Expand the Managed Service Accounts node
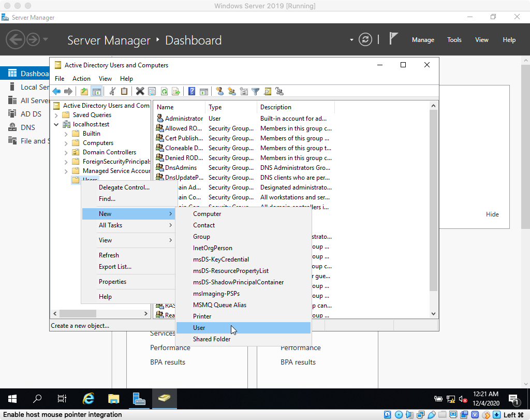 click(66, 171)
